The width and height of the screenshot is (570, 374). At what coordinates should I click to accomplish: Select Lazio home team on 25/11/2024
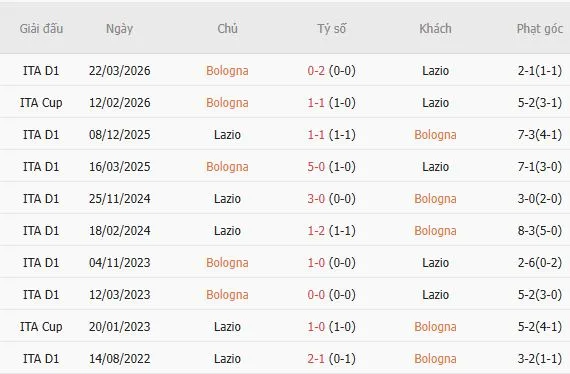point(227,198)
